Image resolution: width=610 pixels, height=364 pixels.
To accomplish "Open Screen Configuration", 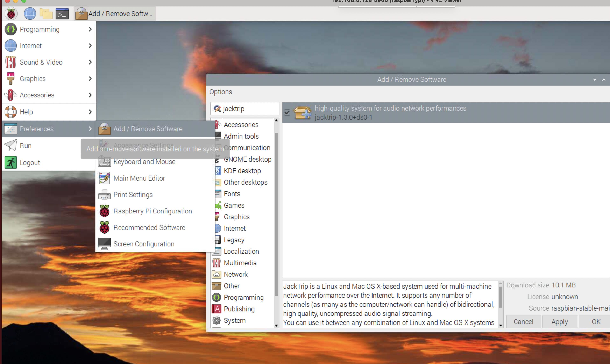I will [155, 244].
